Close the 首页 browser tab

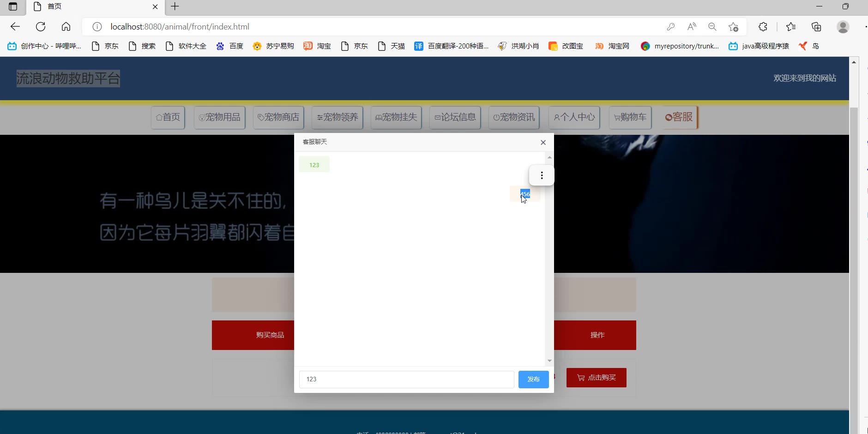155,6
